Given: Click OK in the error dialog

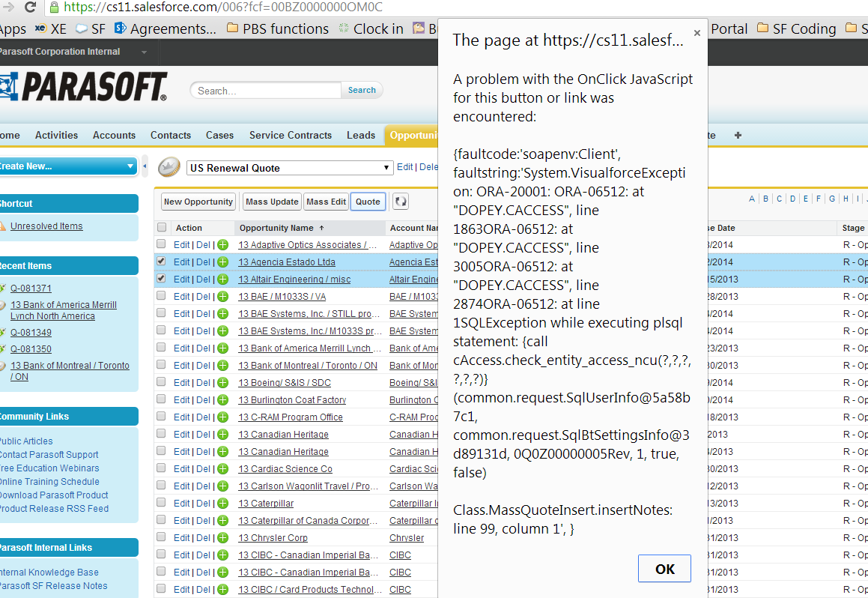Looking at the screenshot, I should point(664,569).
